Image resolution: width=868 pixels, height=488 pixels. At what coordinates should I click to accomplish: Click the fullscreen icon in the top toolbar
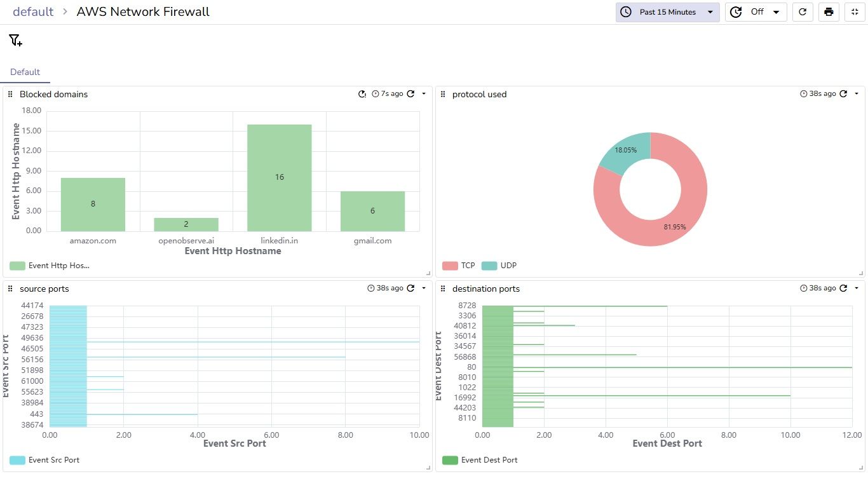855,11
